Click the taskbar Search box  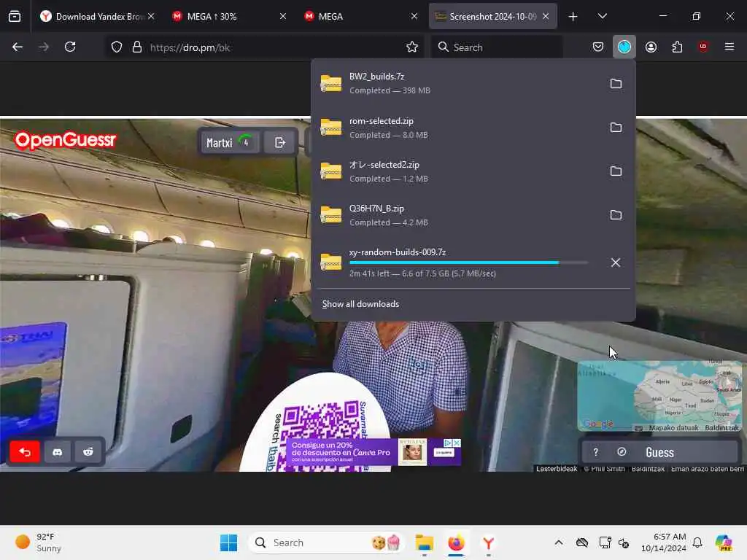tap(326, 542)
